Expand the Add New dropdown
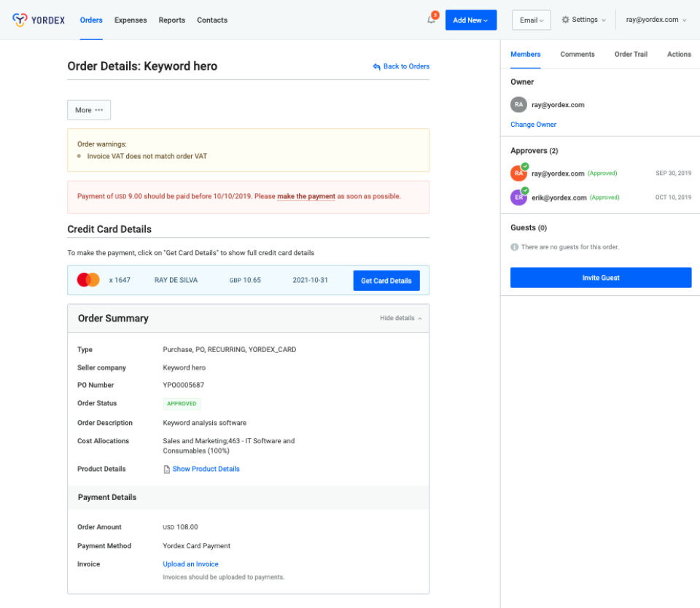Viewport: 700px width, 608px height. click(x=470, y=20)
